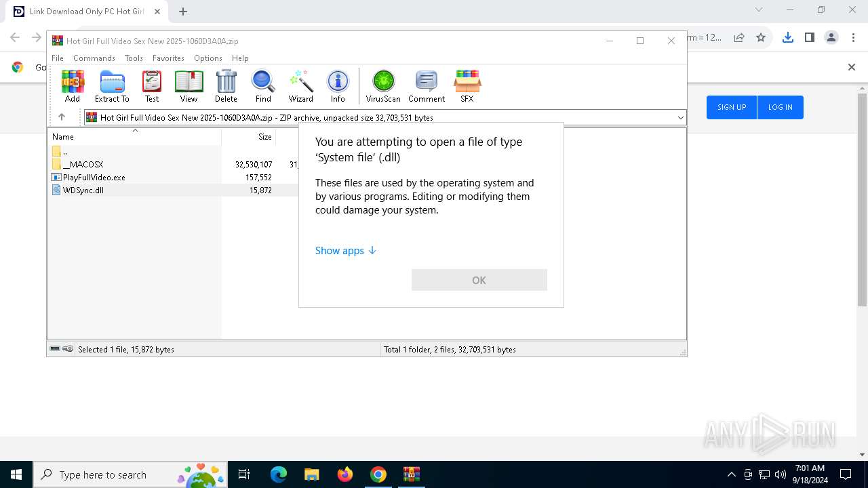The height and width of the screenshot is (488, 868).
Task: Open Chrome three-dot menu
Action: (852, 37)
